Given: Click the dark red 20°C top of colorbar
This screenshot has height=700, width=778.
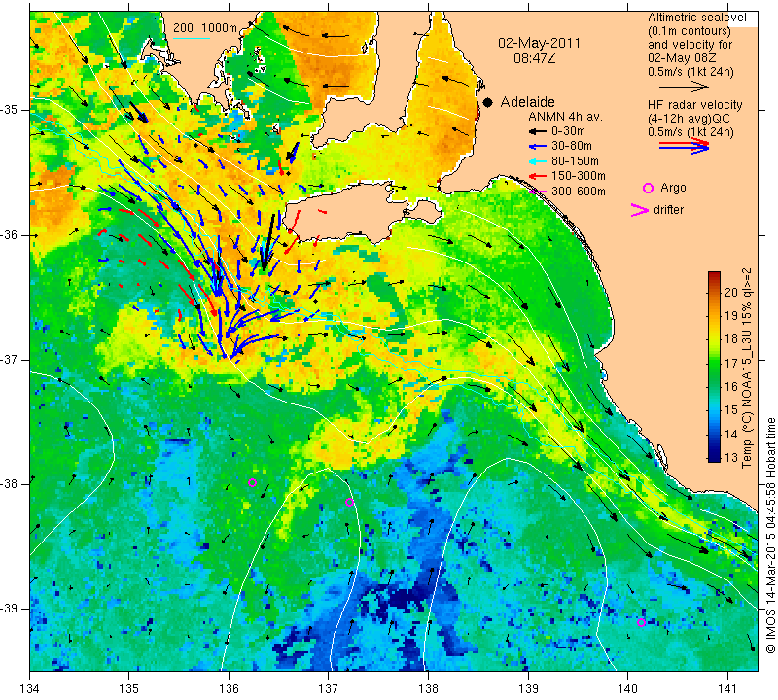Looking at the screenshot, I should click(x=714, y=275).
